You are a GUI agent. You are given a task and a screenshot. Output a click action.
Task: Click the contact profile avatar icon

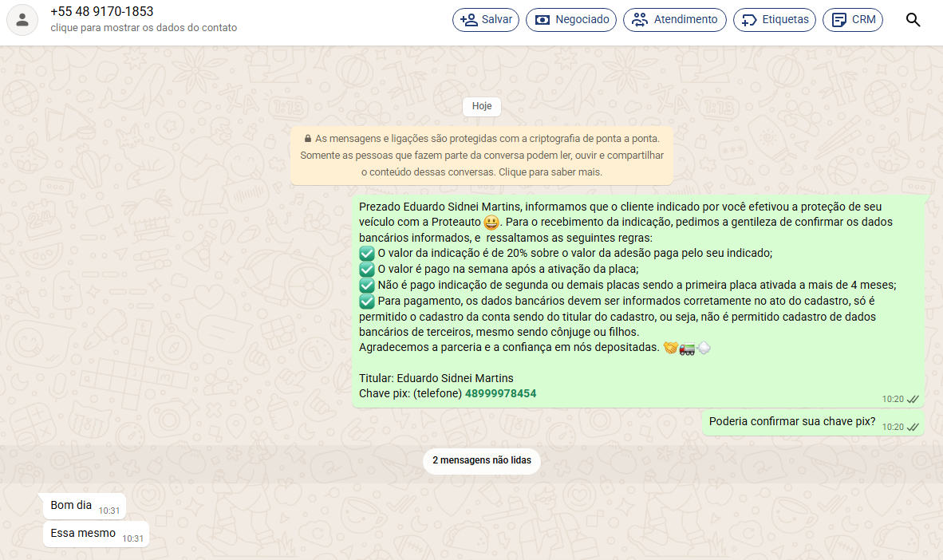click(22, 20)
